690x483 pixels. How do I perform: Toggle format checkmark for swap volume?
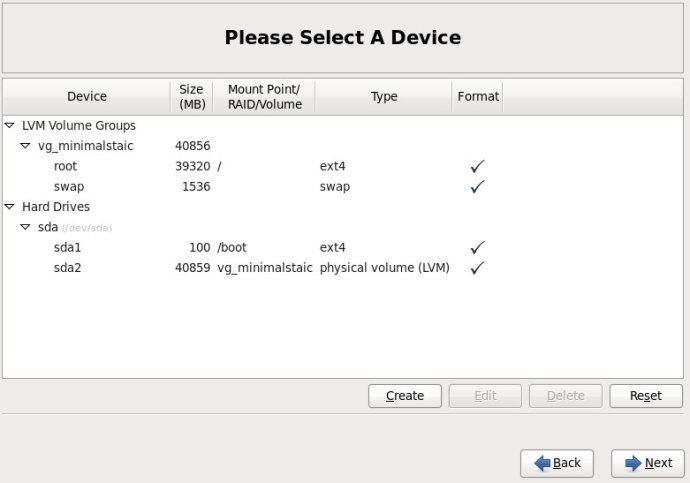(477, 186)
